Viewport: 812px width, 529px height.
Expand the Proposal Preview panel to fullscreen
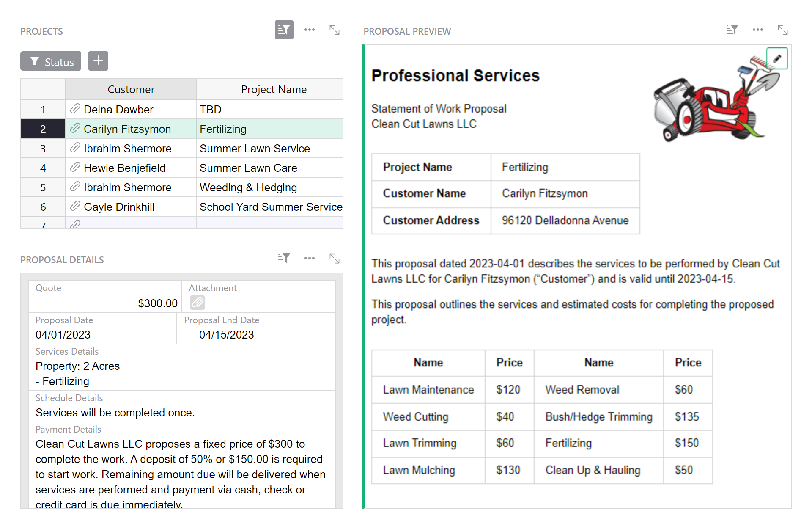click(783, 30)
